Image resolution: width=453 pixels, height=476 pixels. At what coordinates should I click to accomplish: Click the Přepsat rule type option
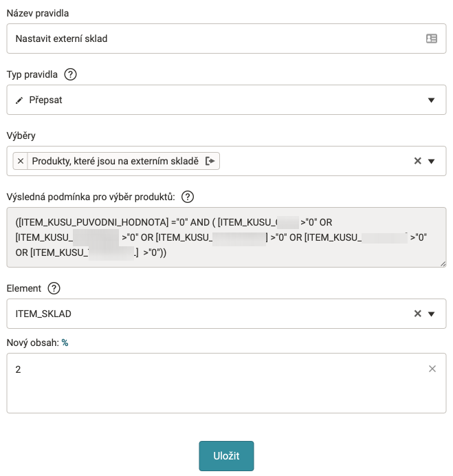[45, 100]
